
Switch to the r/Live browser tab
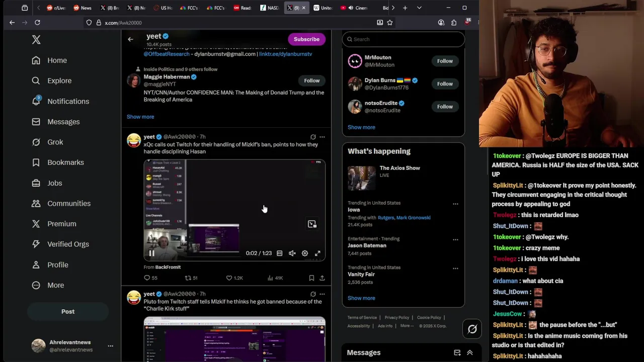click(x=56, y=8)
